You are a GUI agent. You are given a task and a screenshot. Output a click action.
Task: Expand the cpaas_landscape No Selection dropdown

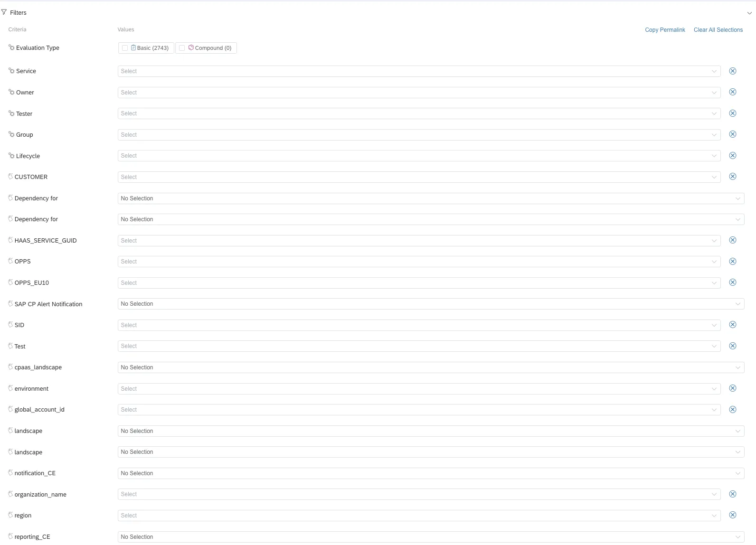tap(430, 367)
